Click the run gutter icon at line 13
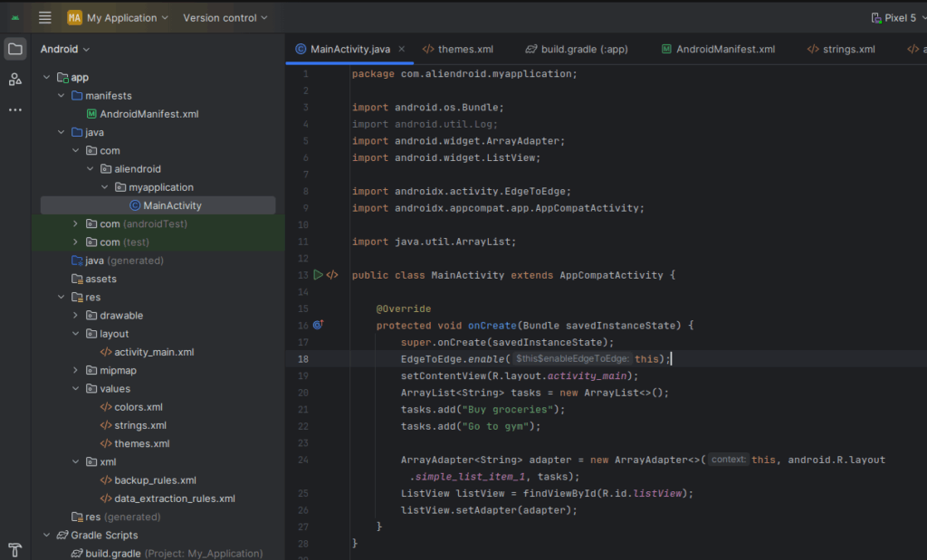The height and width of the screenshot is (560, 927). point(318,275)
